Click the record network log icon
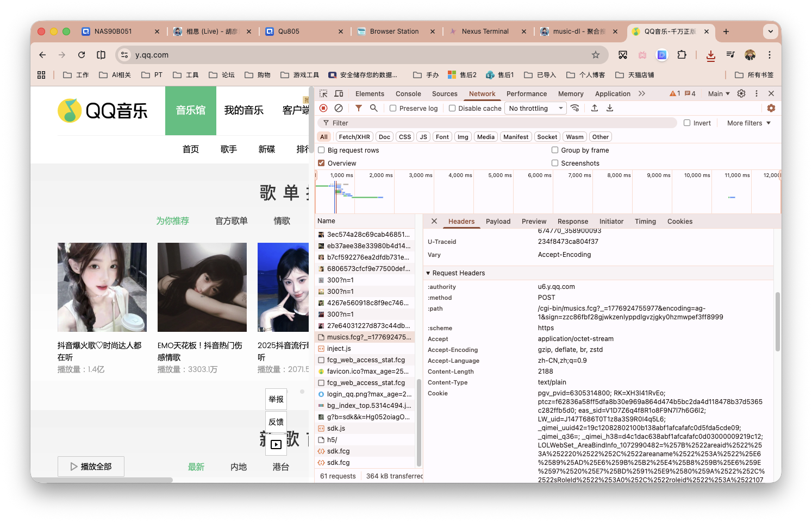812x523 pixels. click(323, 108)
